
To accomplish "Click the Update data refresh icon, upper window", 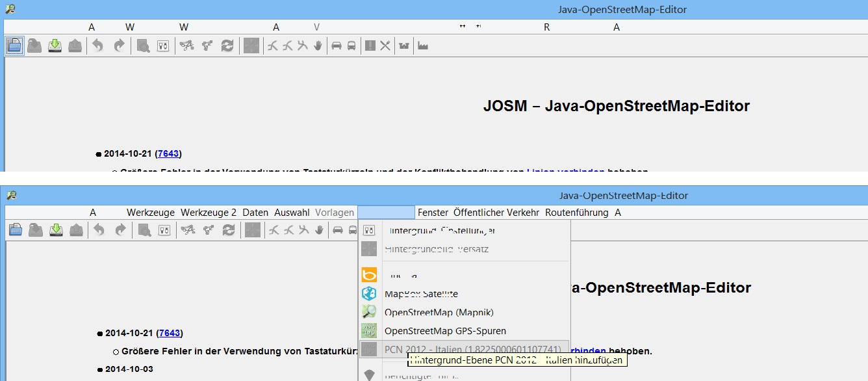I will (x=228, y=46).
